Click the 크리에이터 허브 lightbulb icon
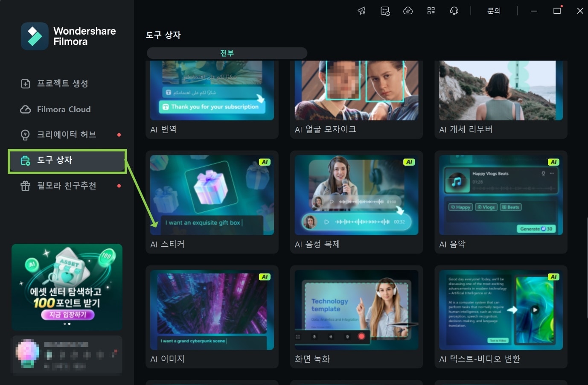 pyautogui.click(x=26, y=135)
